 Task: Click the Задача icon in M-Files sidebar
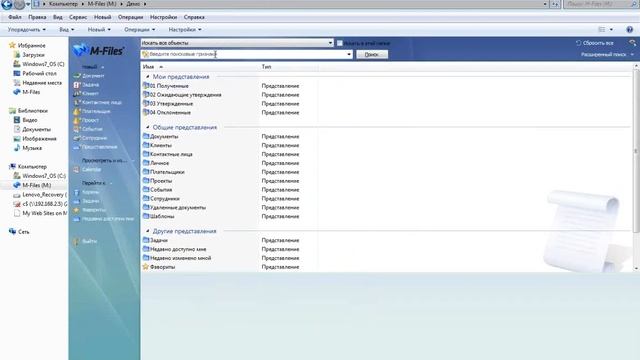pos(77,85)
